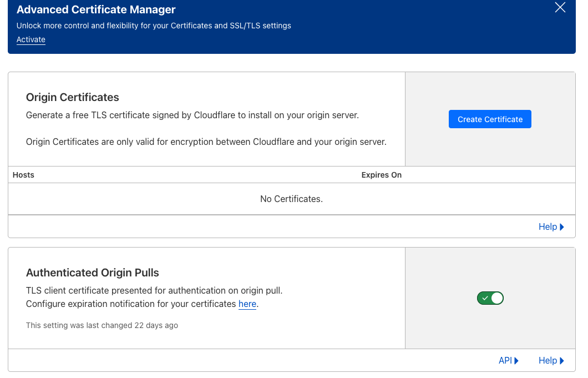Click the Advanced Certificate Manager banner title
This screenshot has width=588, height=378.
click(x=96, y=10)
